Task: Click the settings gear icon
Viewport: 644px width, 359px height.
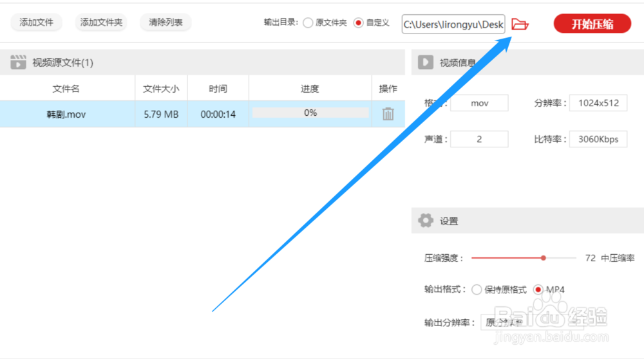Action: pyautogui.click(x=426, y=221)
